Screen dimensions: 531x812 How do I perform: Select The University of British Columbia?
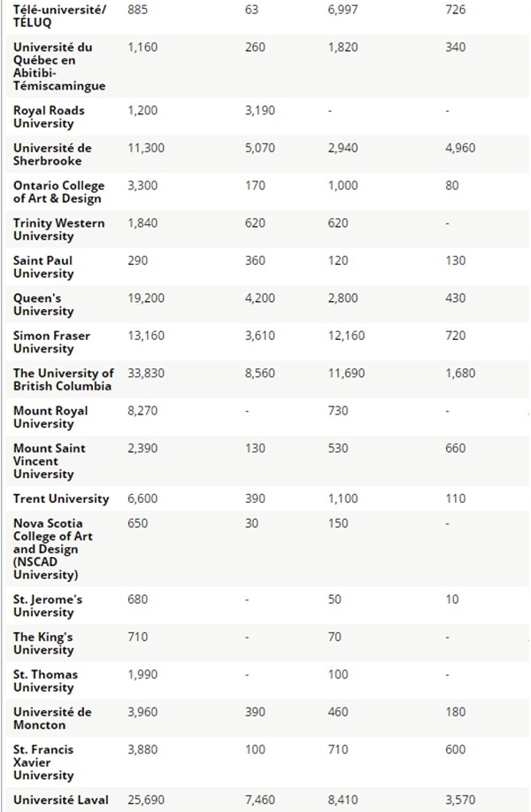pos(63,380)
